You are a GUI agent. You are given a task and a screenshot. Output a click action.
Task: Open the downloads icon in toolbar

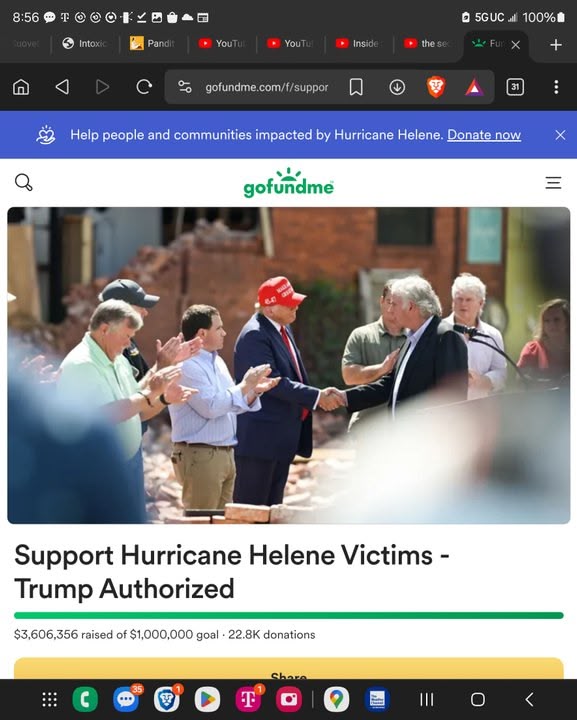click(397, 87)
